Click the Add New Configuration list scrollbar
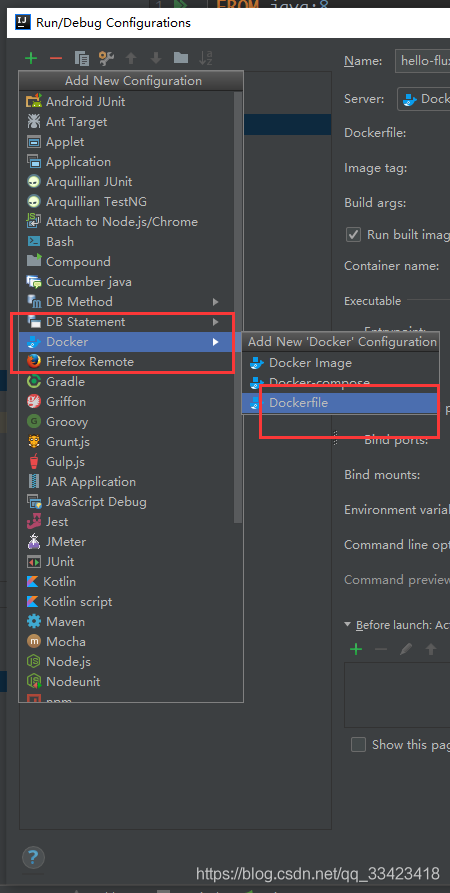The height and width of the screenshot is (893, 450). pos(238,308)
